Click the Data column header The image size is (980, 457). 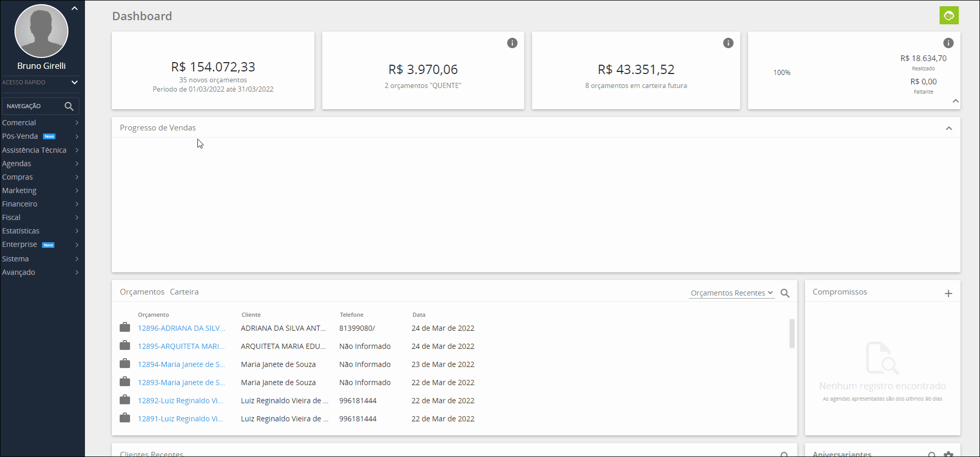point(419,315)
